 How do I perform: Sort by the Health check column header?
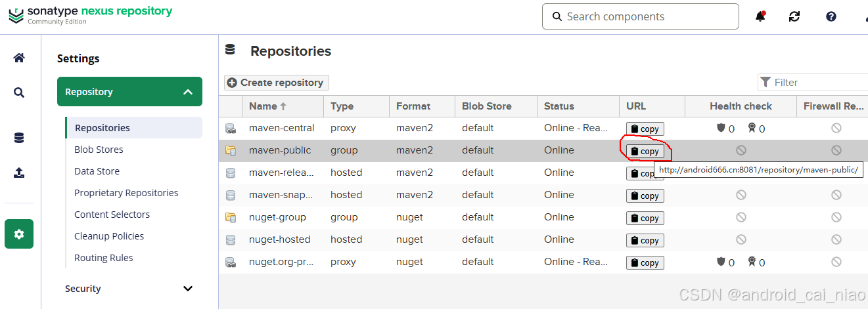[741, 106]
